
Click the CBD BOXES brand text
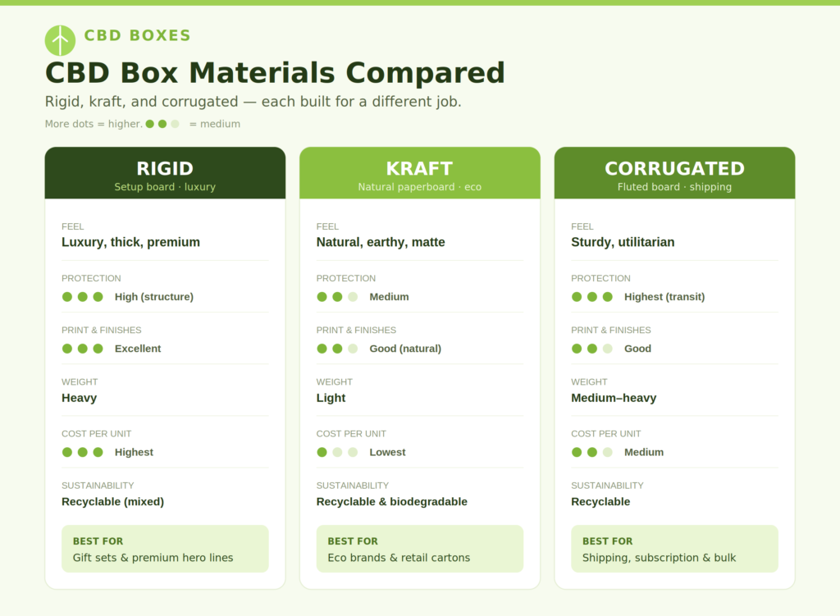[137, 35]
